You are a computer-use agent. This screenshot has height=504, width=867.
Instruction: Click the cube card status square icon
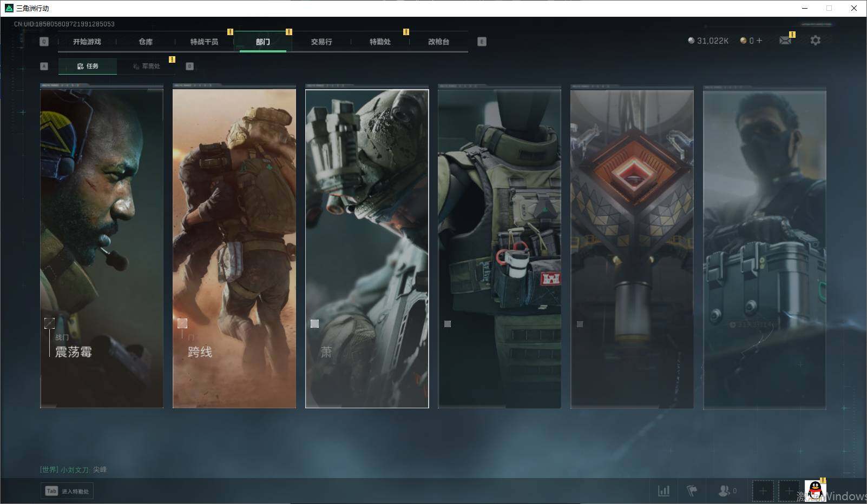[x=580, y=324]
